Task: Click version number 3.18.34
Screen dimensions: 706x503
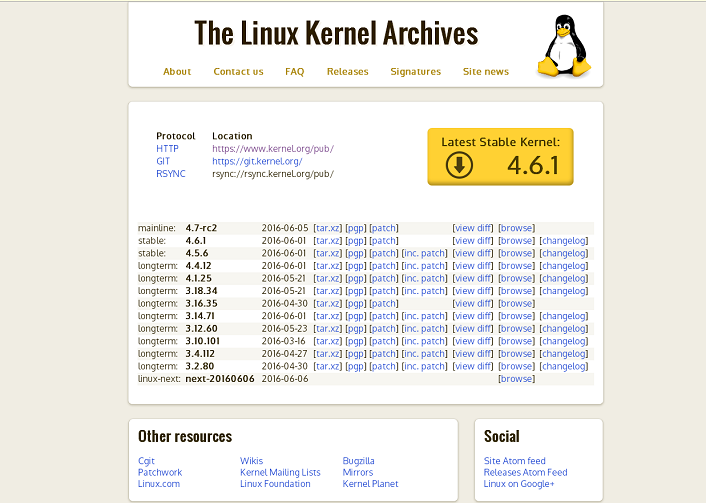Action: (x=201, y=291)
